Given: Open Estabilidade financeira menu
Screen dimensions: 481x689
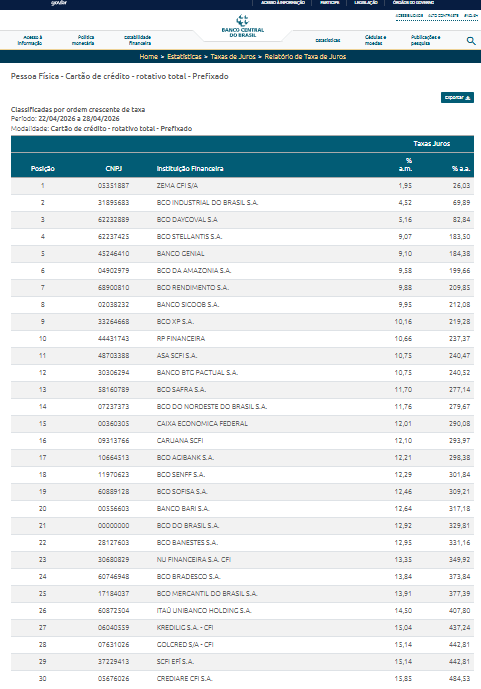Looking at the screenshot, I should click(x=137, y=40).
